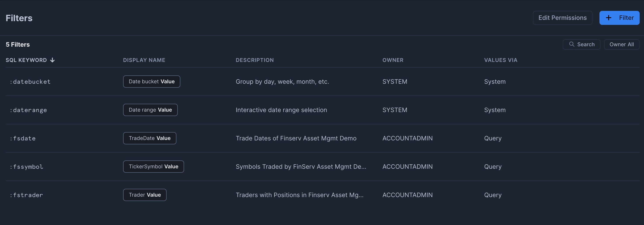Click the TickerSymbol Value badge
Screen dimensions: 644x225
click(x=153, y=167)
